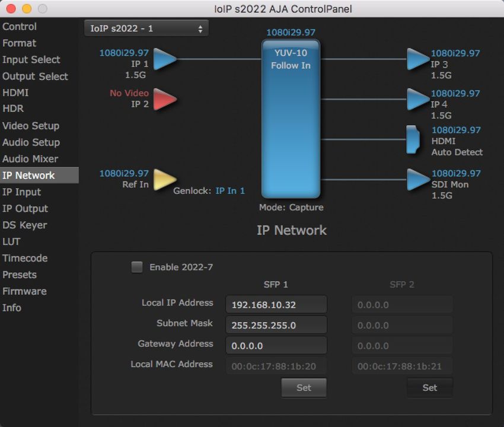The height and width of the screenshot is (427, 504).
Task: Click the yellow Ref In triangle icon
Action: click(x=165, y=180)
